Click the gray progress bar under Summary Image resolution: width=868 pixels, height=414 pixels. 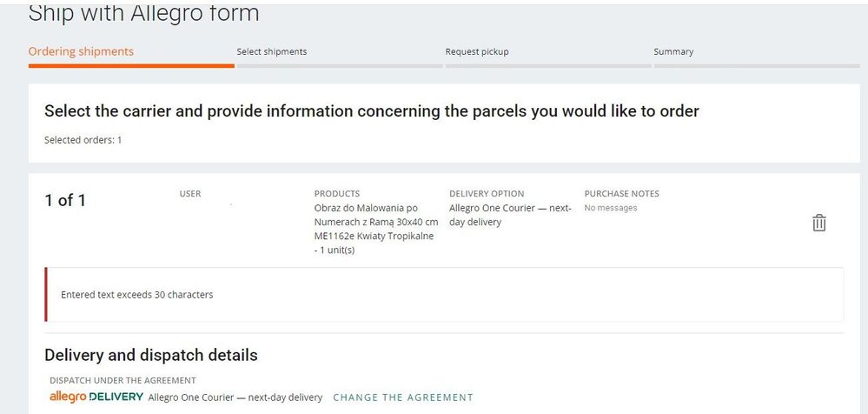tap(757, 66)
